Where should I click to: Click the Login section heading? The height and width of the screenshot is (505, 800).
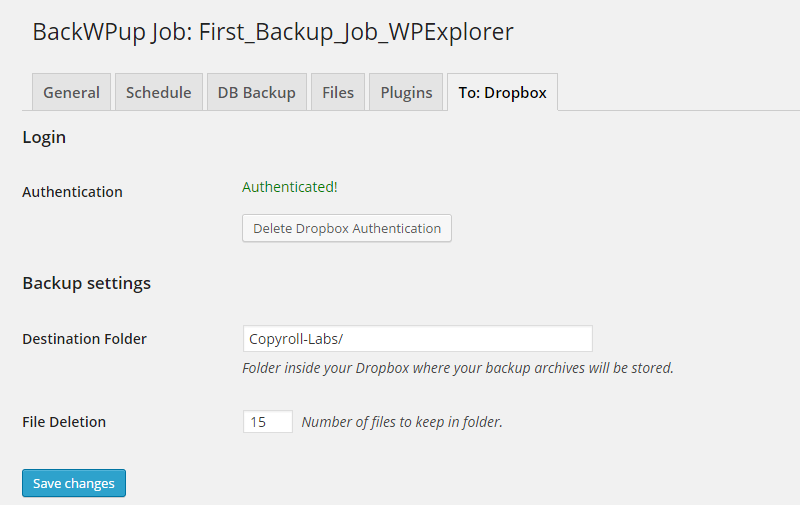click(44, 137)
